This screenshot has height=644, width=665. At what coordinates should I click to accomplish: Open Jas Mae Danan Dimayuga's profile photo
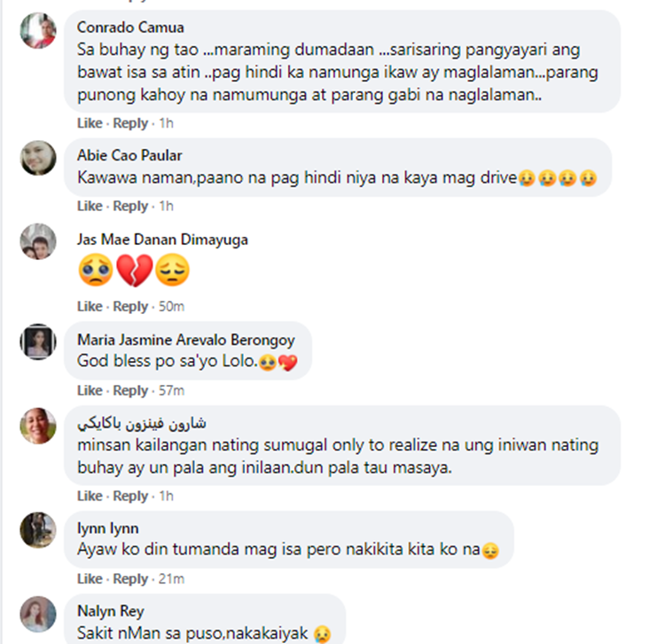click(x=38, y=241)
